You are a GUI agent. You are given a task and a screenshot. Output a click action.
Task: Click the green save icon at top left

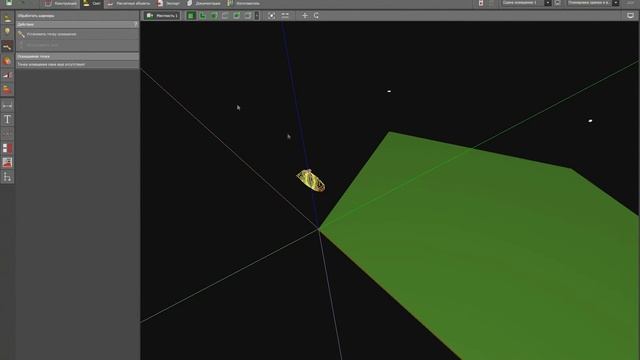point(9,3)
